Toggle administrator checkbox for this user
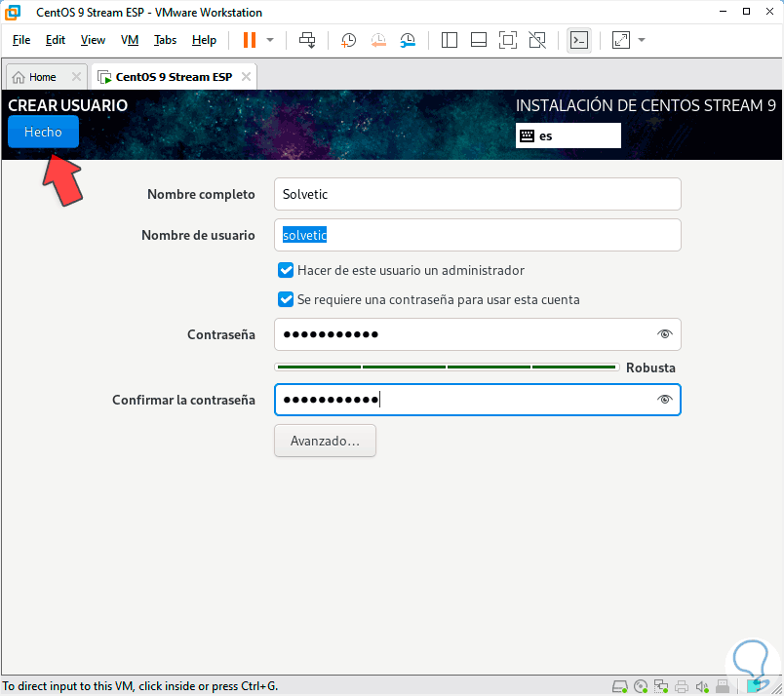Screen dimensions: 784x696 point(286,270)
